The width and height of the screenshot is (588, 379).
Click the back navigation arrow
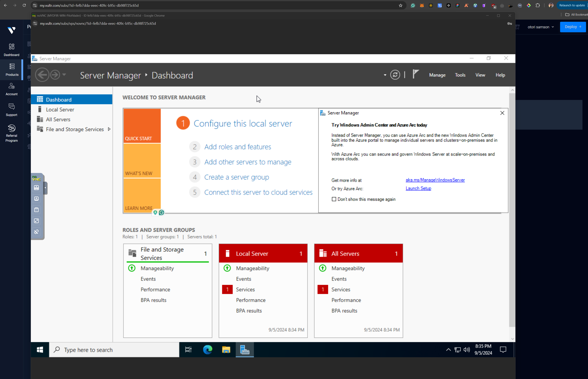(x=42, y=75)
